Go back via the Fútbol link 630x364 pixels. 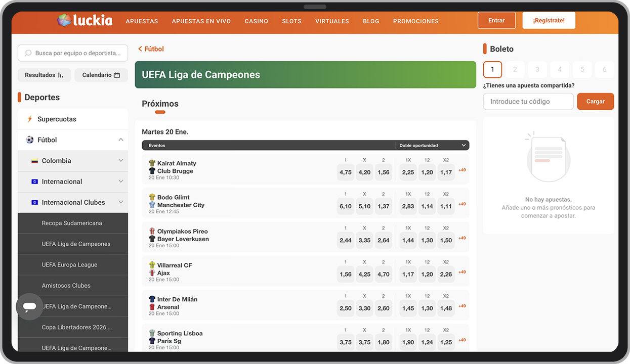pos(151,49)
